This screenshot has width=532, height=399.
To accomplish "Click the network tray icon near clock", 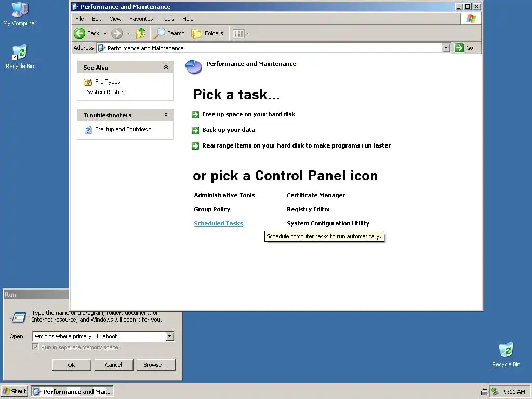I will tap(495, 392).
